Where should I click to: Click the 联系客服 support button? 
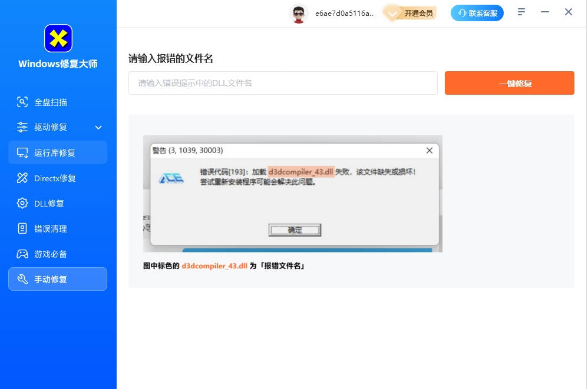[477, 13]
